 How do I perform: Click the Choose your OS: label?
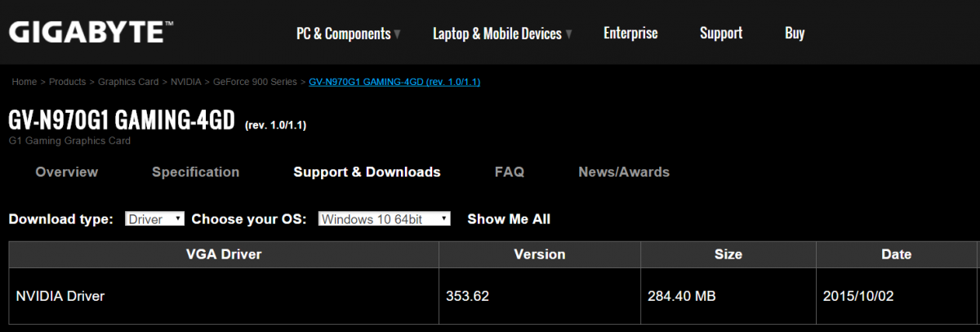(x=249, y=219)
